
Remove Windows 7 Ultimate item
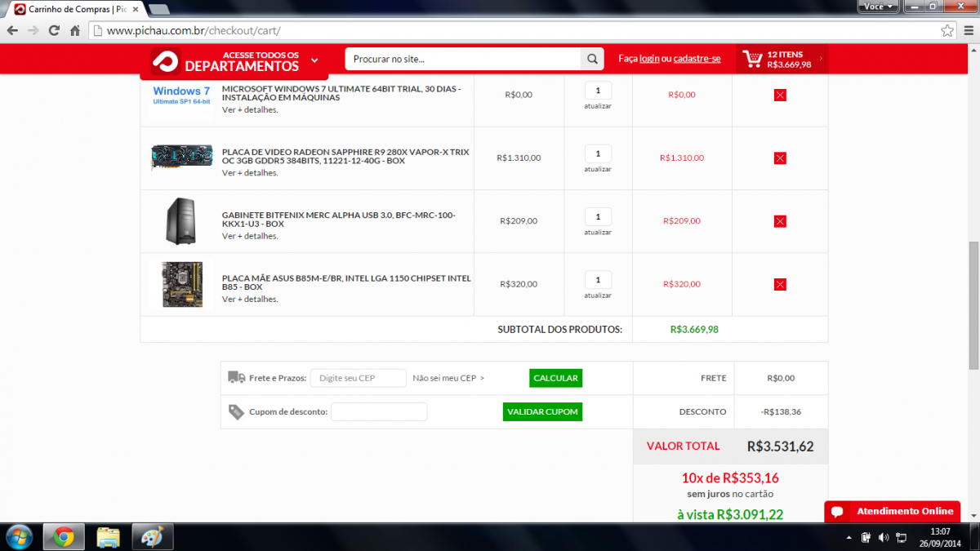(780, 95)
